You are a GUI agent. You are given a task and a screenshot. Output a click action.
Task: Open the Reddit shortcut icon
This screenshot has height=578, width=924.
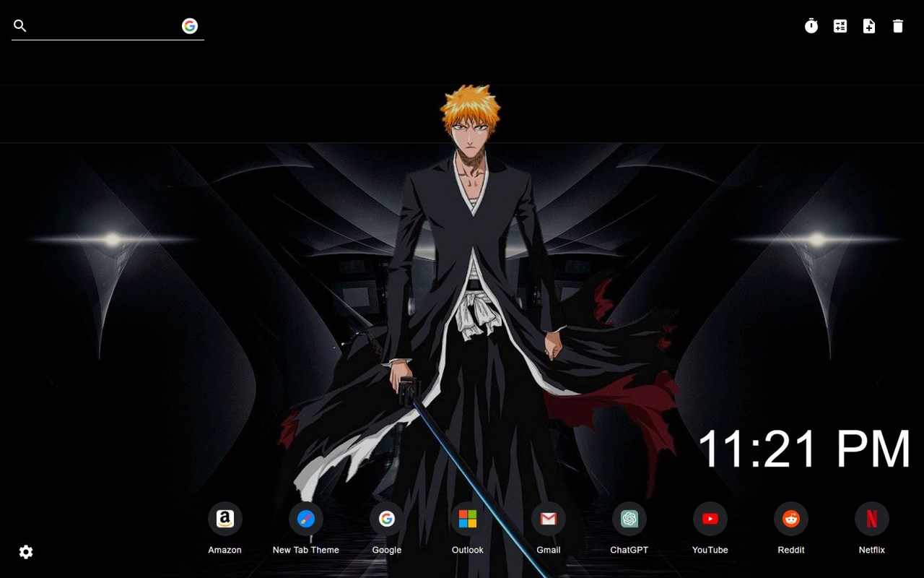click(791, 519)
